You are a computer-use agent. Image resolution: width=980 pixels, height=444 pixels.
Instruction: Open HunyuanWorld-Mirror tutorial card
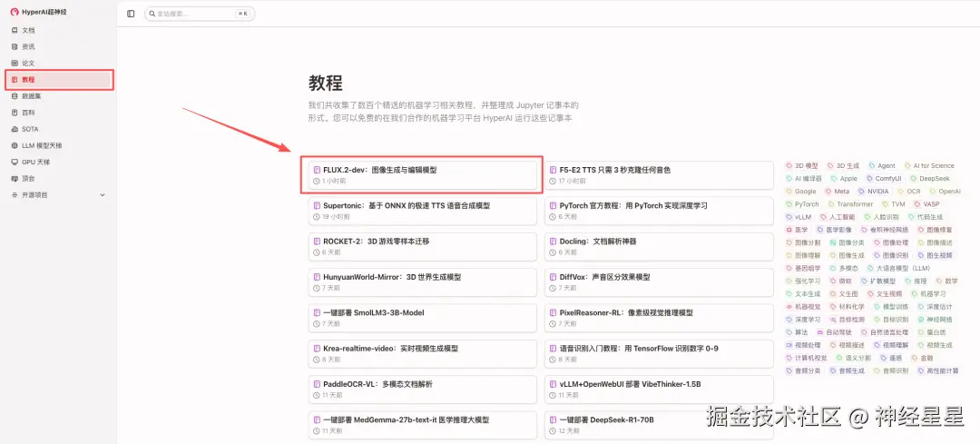click(423, 282)
